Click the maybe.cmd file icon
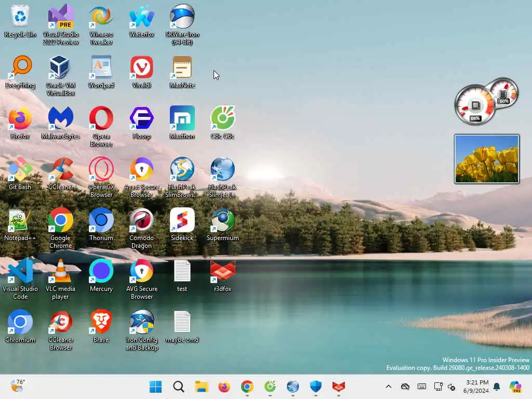The image size is (532, 399). pyautogui.click(x=182, y=327)
